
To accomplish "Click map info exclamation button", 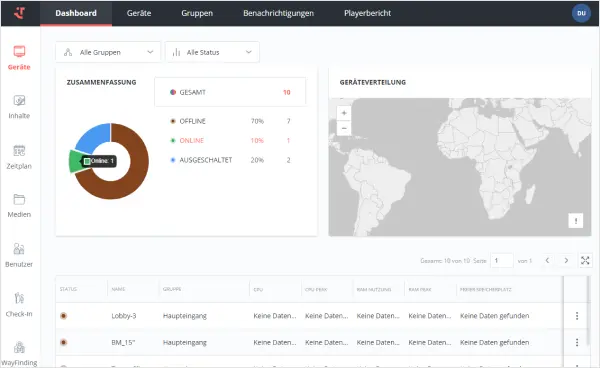I will 576,221.
